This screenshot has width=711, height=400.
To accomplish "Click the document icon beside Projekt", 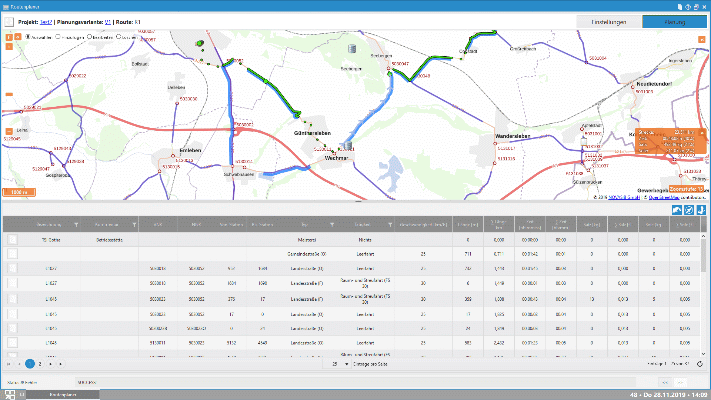I will (x=9, y=20).
